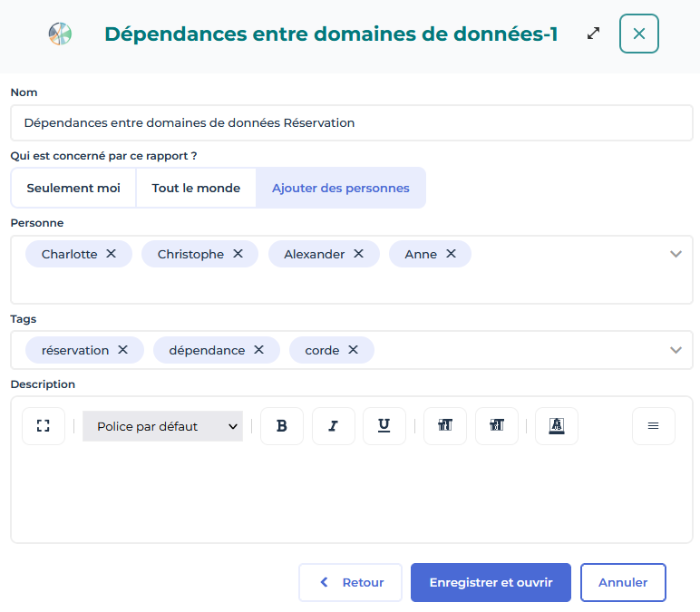Apply underline formatting in the description toolbar

[384, 426]
